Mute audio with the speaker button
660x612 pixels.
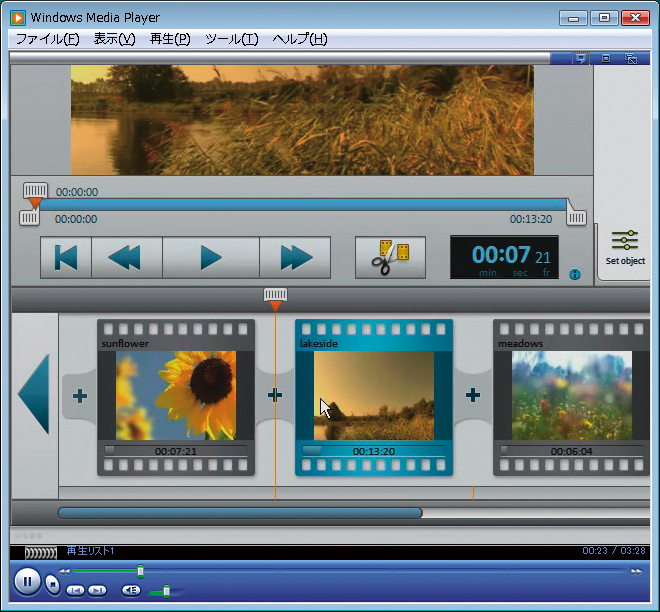coord(131,591)
